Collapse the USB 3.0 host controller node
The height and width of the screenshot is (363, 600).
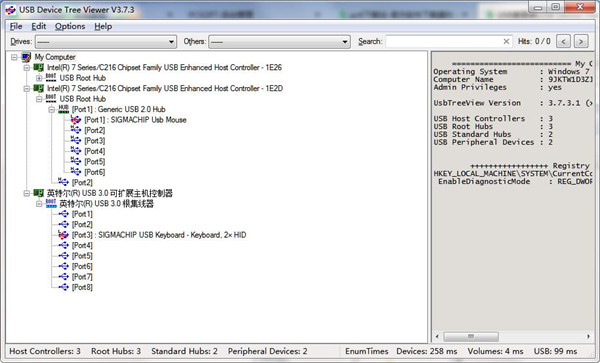tap(26, 193)
